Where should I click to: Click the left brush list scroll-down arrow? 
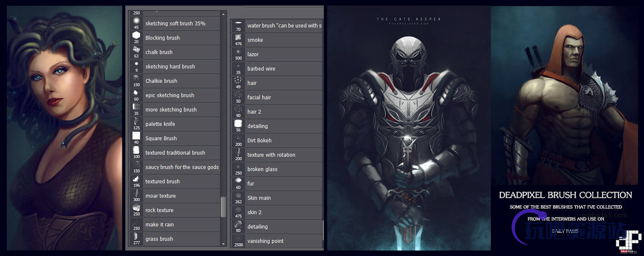(223, 244)
